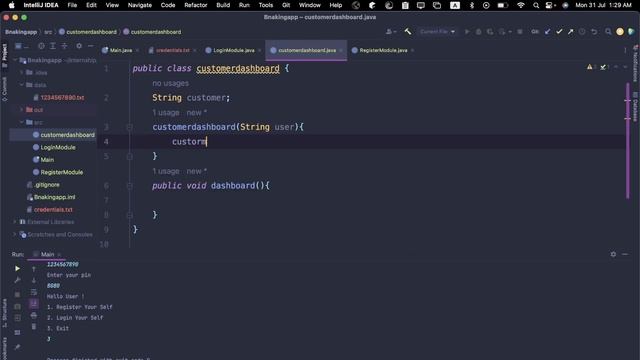640x360 pixels.
Task: Open the Navigate menu
Action: 140,5
